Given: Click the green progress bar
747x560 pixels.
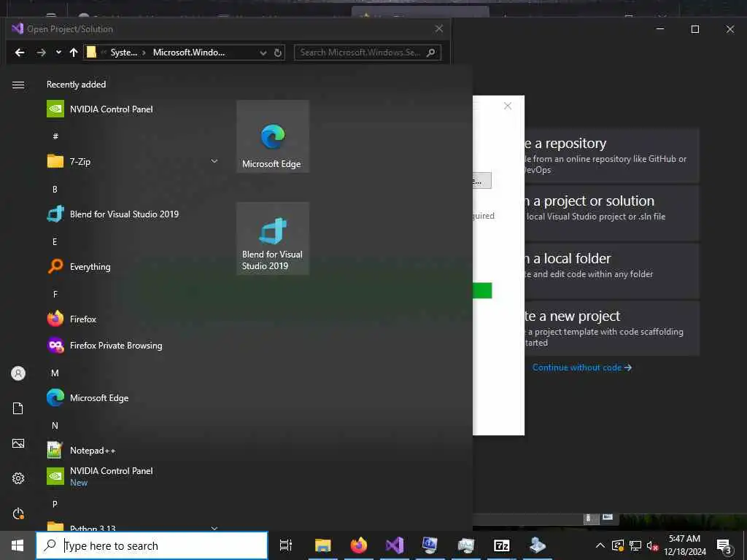Looking at the screenshot, I should (x=482, y=290).
